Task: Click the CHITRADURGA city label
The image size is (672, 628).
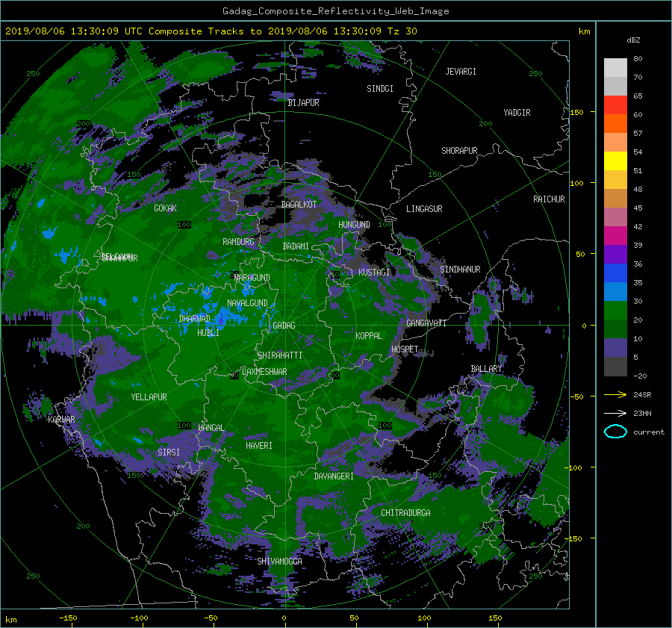Action: point(405,513)
